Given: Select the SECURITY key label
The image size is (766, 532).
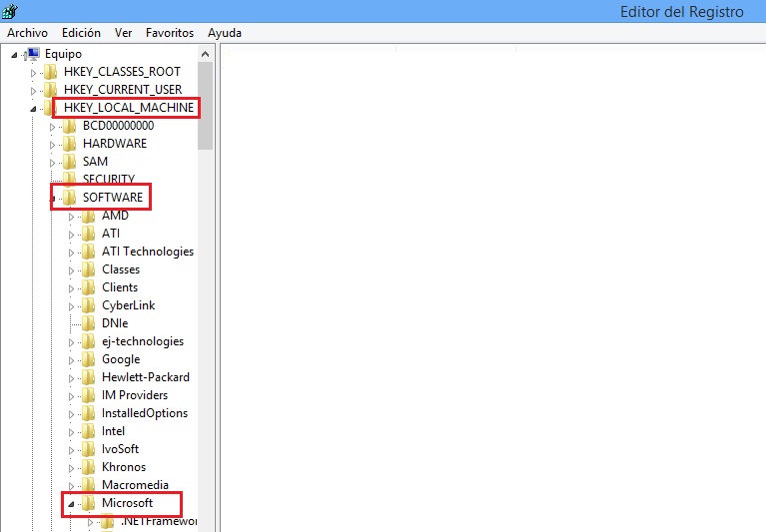Looking at the screenshot, I should point(109,179).
